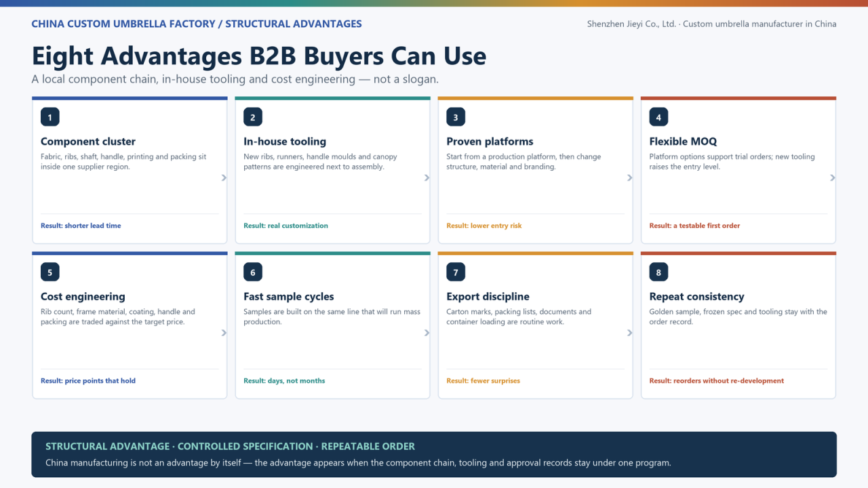The image size is (868, 488).
Task: Select "Result: price points that hold" text
Action: [x=88, y=381]
